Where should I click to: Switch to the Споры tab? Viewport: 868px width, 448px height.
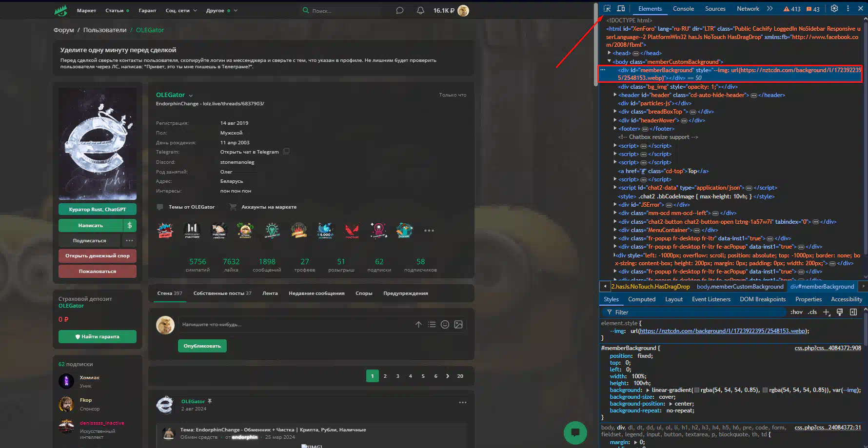[x=364, y=293]
